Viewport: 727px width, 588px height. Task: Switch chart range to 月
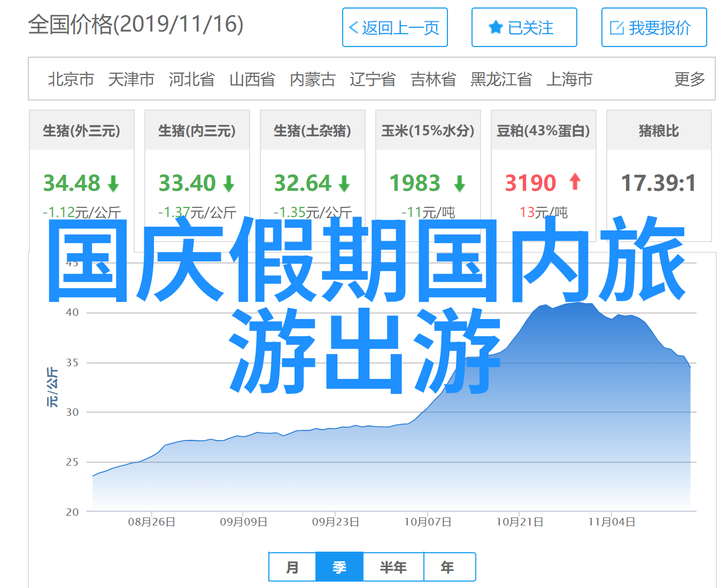click(292, 567)
